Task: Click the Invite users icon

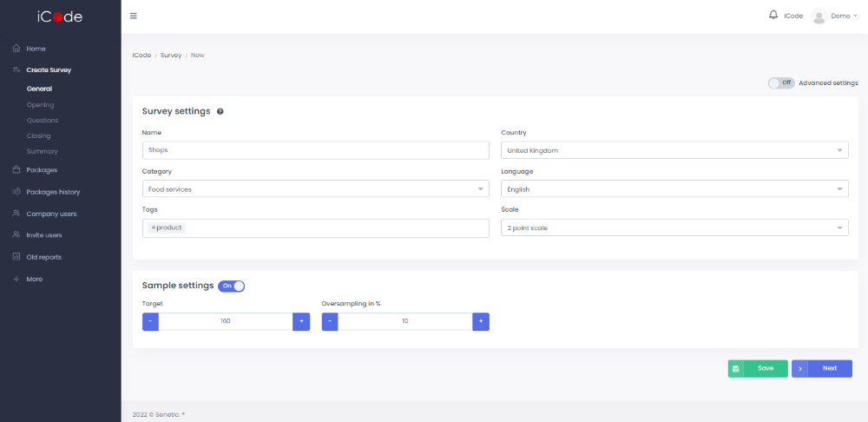Action: pyautogui.click(x=16, y=235)
